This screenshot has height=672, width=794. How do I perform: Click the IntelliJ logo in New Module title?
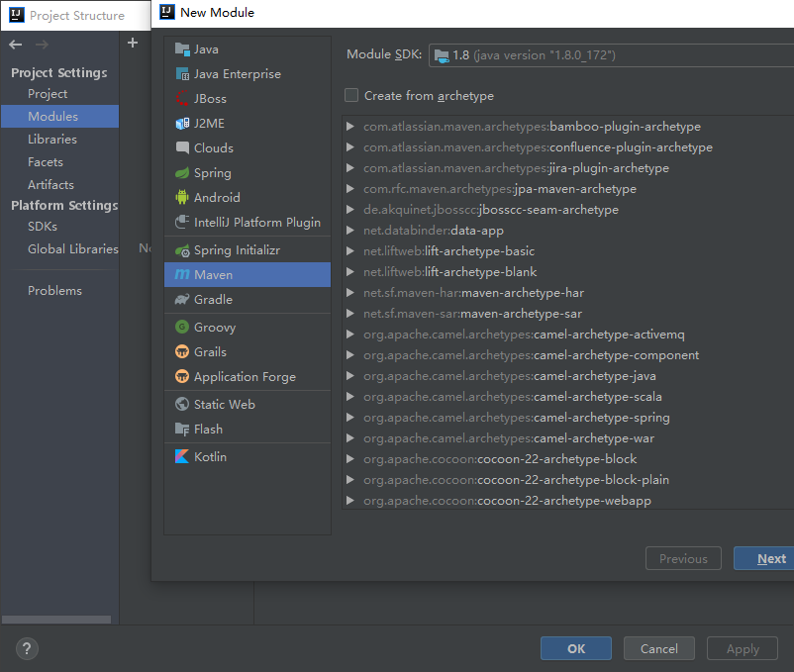coord(167,12)
